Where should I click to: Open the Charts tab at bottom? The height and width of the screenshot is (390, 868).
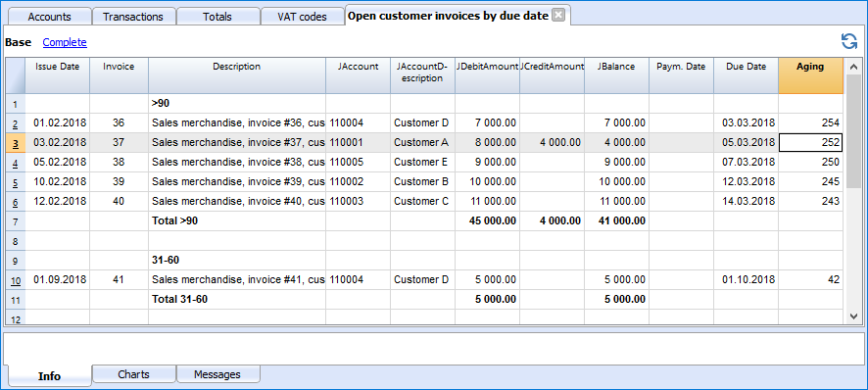tap(134, 374)
